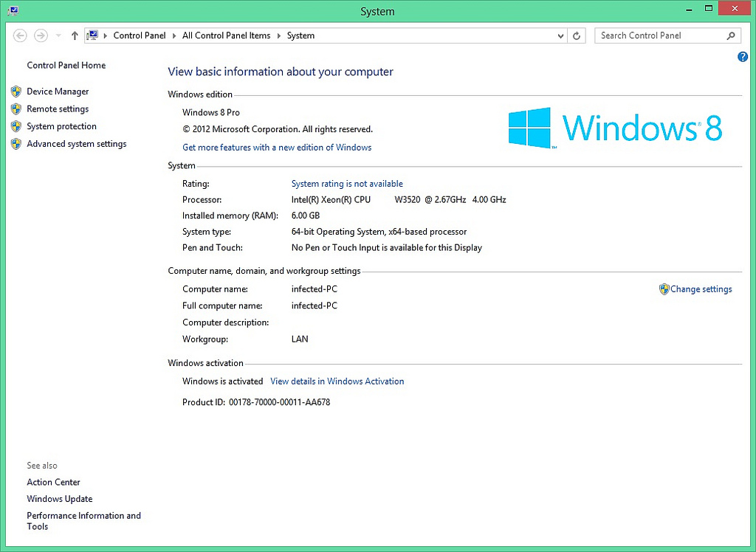The height and width of the screenshot is (552, 756).
Task: Click the Full computer name value infected-PC
Action: coord(315,306)
